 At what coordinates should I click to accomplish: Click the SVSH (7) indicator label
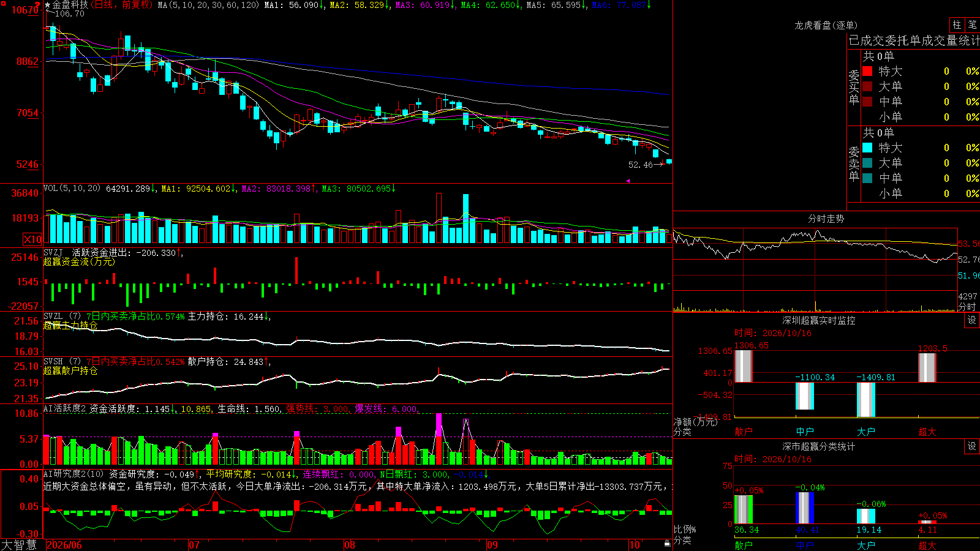coord(62,362)
